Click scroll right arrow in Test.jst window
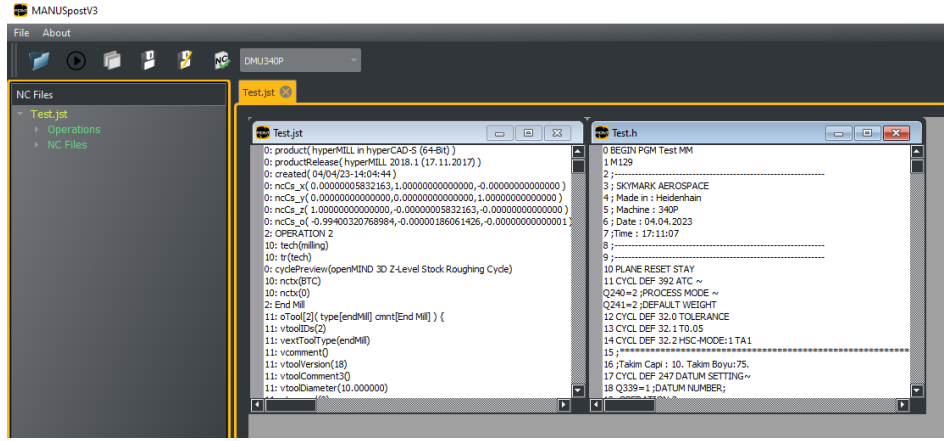This screenshot has width=949, height=441. point(564,405)
